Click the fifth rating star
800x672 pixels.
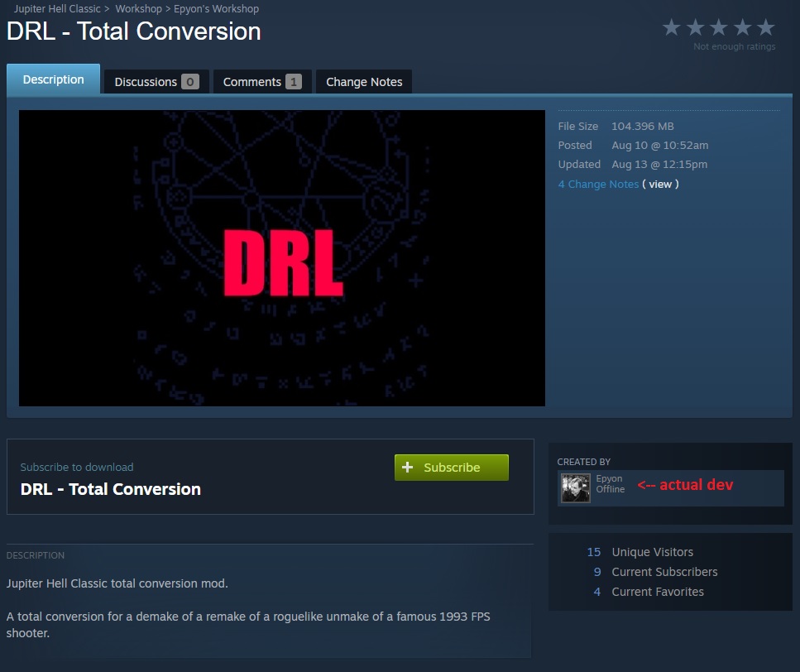[x=766, y=27]
